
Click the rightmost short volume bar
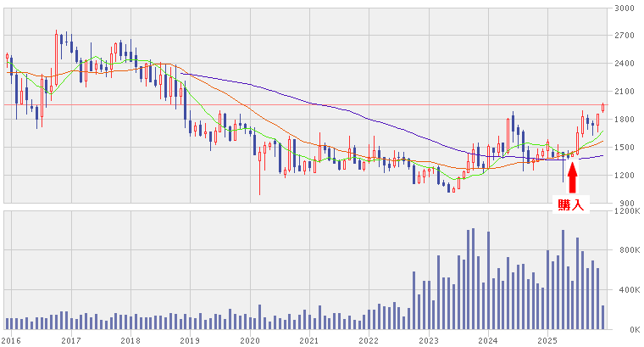point(603,317)
